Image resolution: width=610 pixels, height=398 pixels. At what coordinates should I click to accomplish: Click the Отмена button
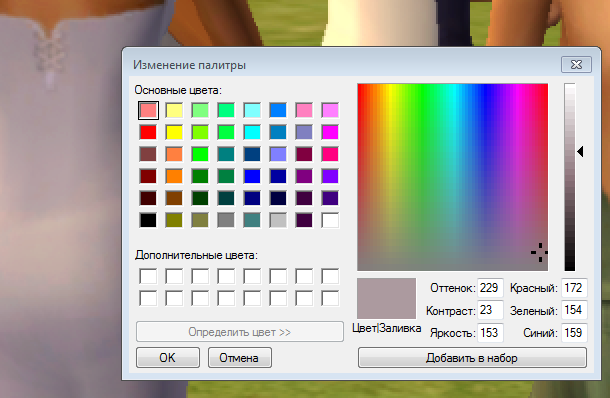(240, 358)
